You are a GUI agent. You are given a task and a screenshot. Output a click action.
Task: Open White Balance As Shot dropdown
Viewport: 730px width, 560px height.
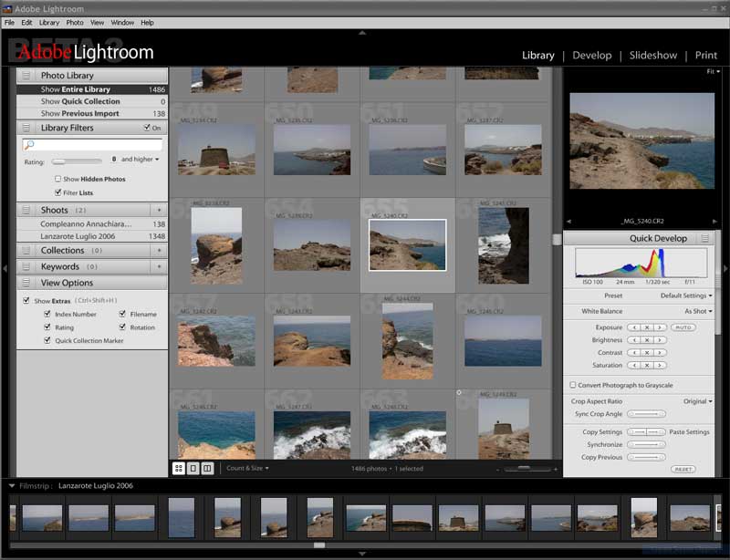click(698, 311)
